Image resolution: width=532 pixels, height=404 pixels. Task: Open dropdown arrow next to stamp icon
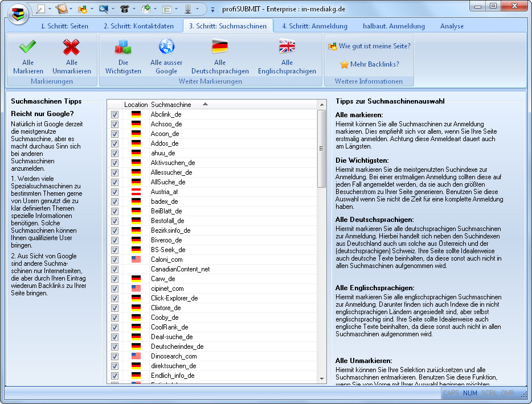[197, 9]
